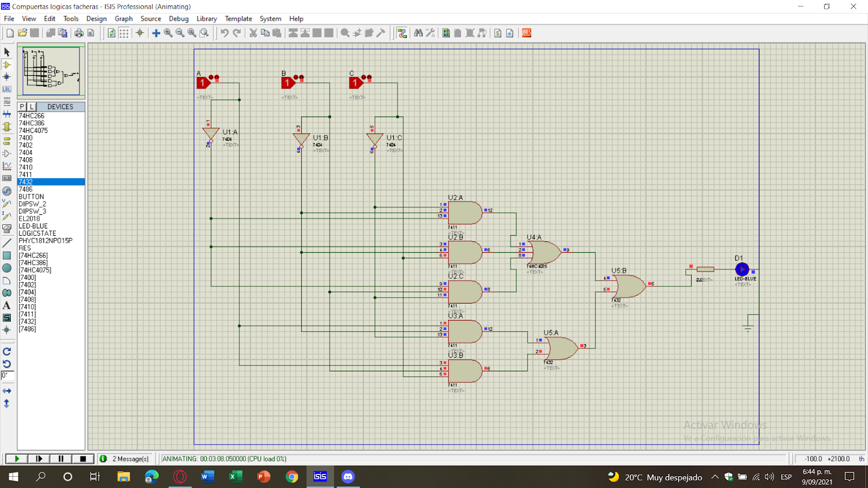The image size is (868, 488).
Task: Select the 2D graphics Arc tool
Action: 7,280
